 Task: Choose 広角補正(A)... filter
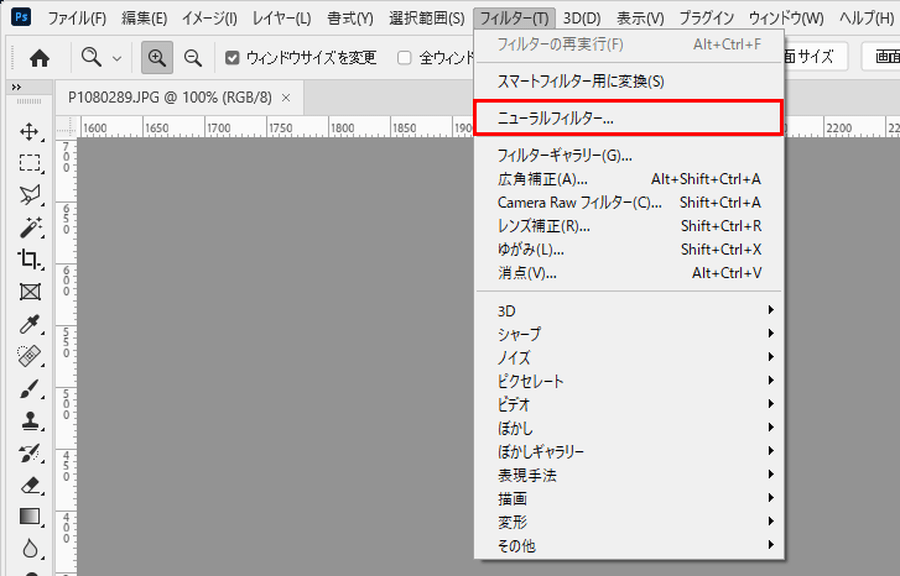(629, 179)
